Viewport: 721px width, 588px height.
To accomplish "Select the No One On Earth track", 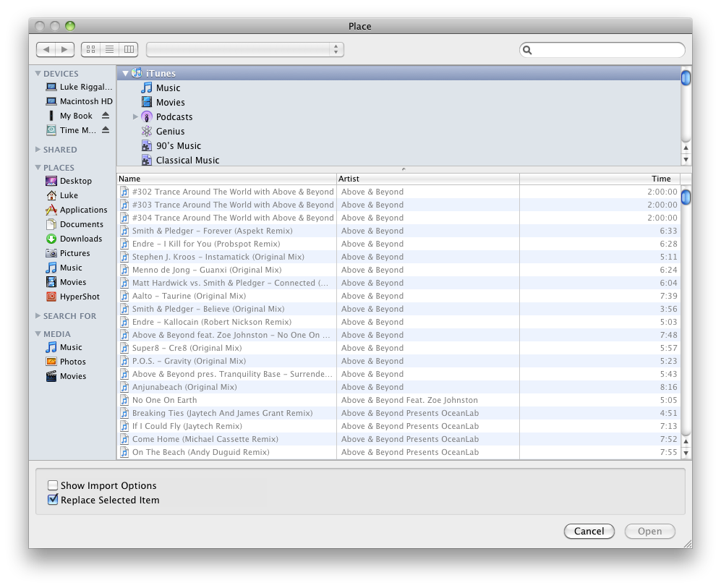I will (398, 400).
